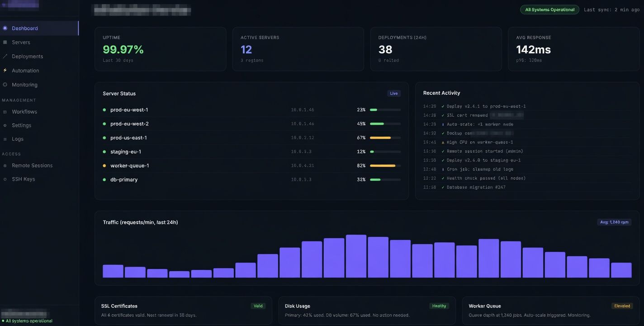Click the All Systems Operational badge

(x=549, y=10)
